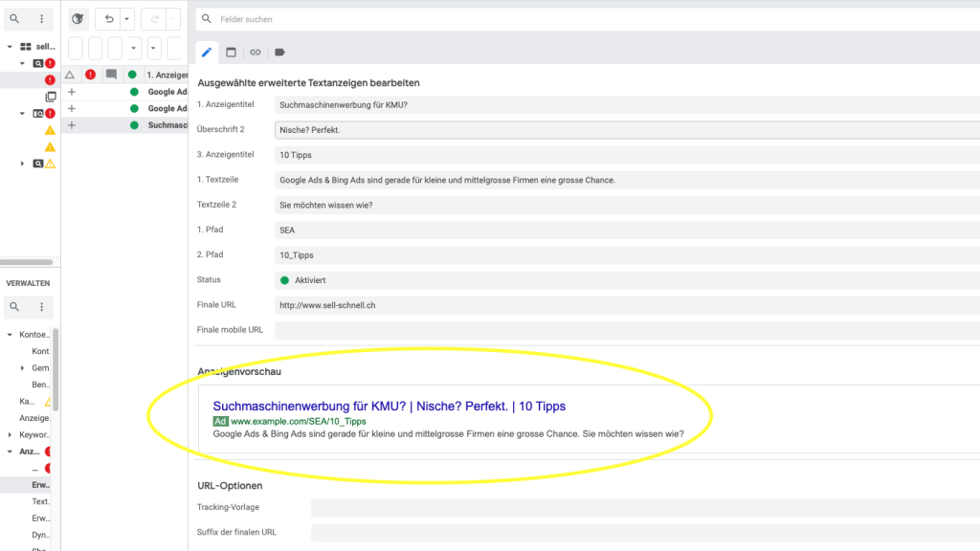Open three-dot menu in Verwalten panel
Viewport: 980px width, 551px height.
(41, 307)
